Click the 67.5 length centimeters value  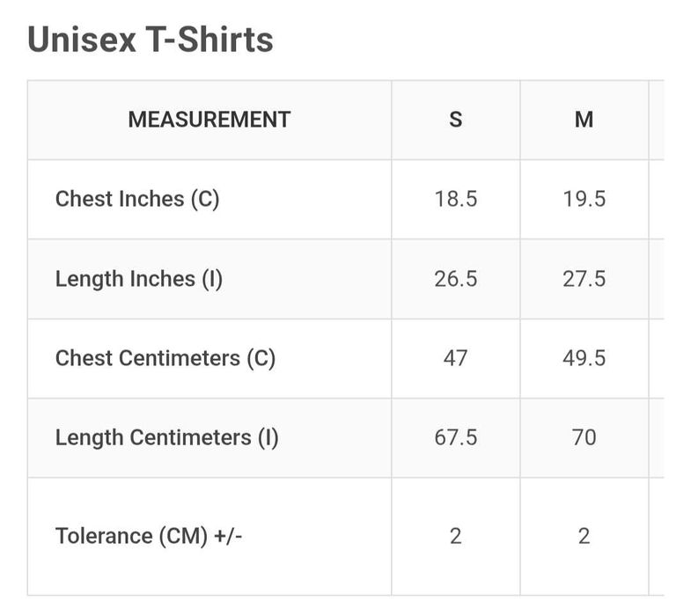coord(455,437)
